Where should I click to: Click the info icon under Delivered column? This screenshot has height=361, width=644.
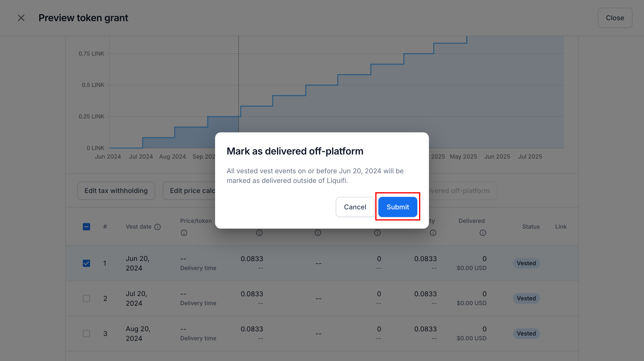click(483, 233)
